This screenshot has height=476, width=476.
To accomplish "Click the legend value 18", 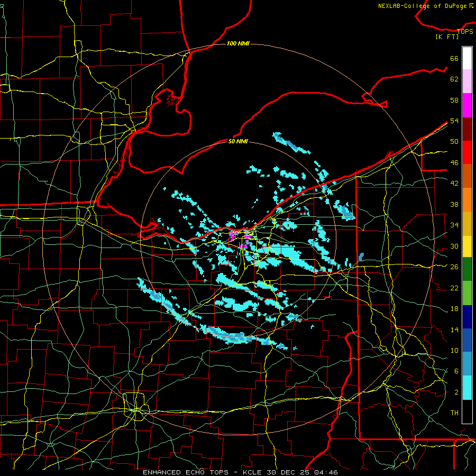I will coord(454,309).
